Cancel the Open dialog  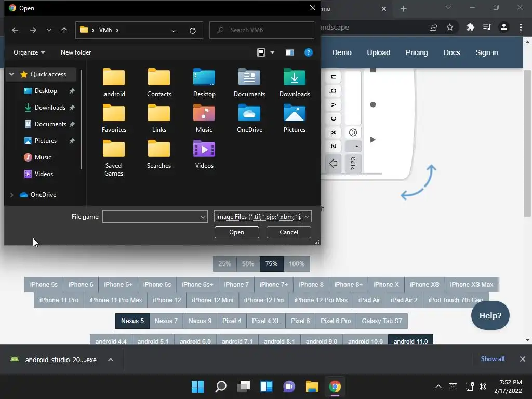pos(289,232)
